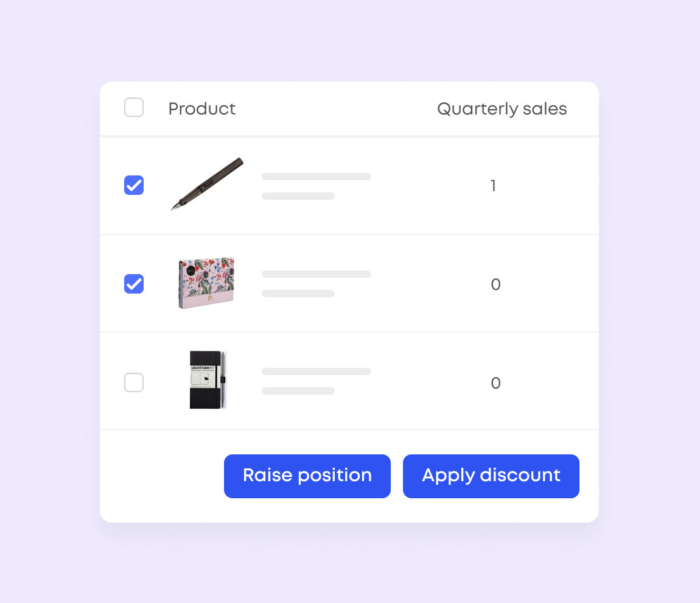Click the Raise position button
Image resolution: width=700 pixels, height=603 pixels.
[x=307, y=476]
